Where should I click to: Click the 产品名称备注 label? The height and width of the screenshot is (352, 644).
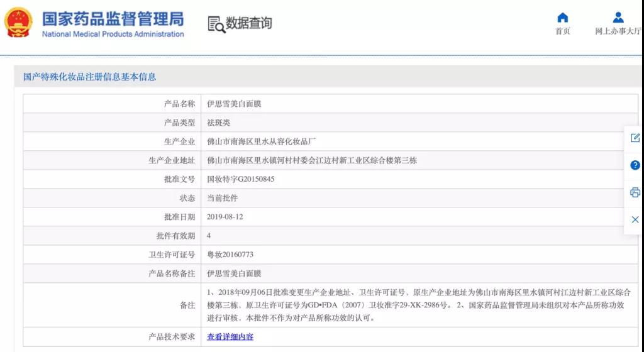point(172,273)
